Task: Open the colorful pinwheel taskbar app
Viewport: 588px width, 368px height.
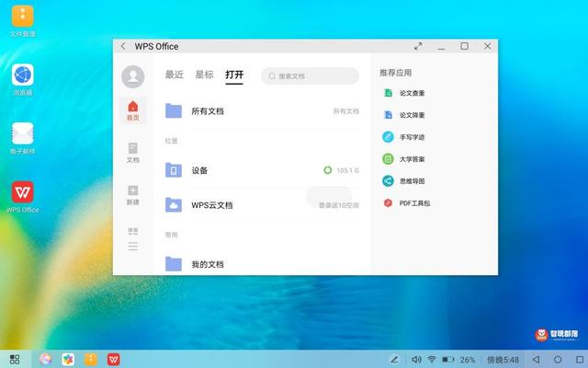Action: (x=68, y=360)
